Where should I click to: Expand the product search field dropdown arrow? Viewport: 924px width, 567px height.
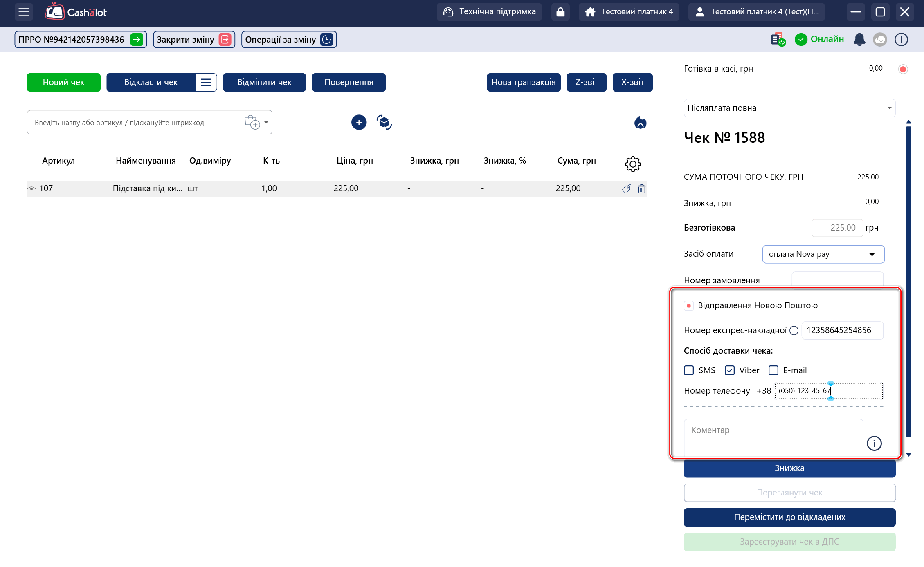tap(266, 122)
